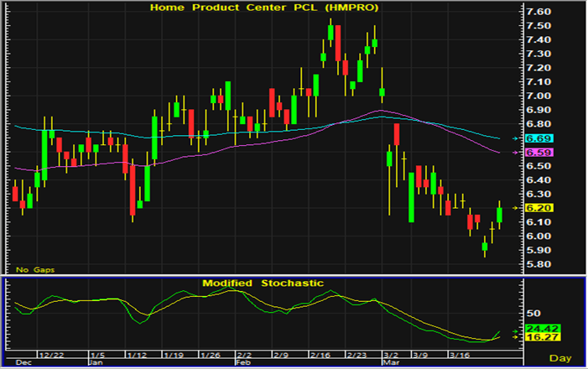Click the arrow marker beside the 6.59 value
The image size is (588, 369).
pos(518,153)
